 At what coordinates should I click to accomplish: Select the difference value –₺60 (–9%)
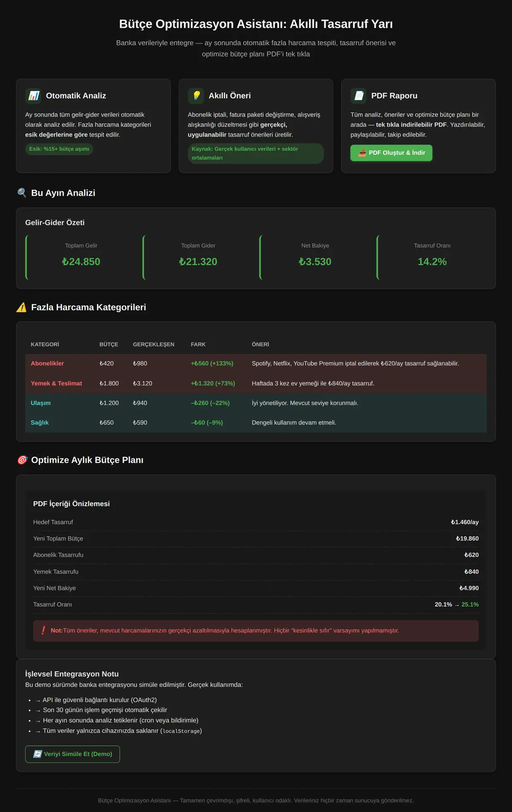point(207,423)
